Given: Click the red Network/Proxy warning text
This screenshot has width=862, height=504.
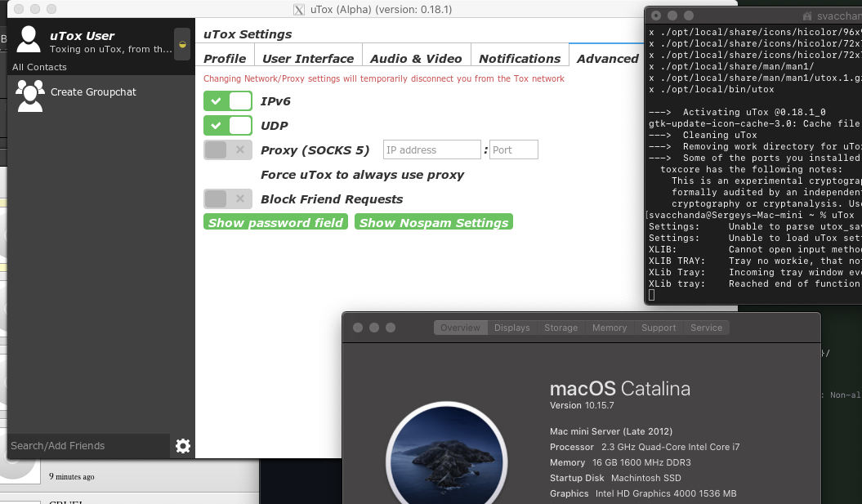Looking at the screenshot, I should click(x=384, y=78).
